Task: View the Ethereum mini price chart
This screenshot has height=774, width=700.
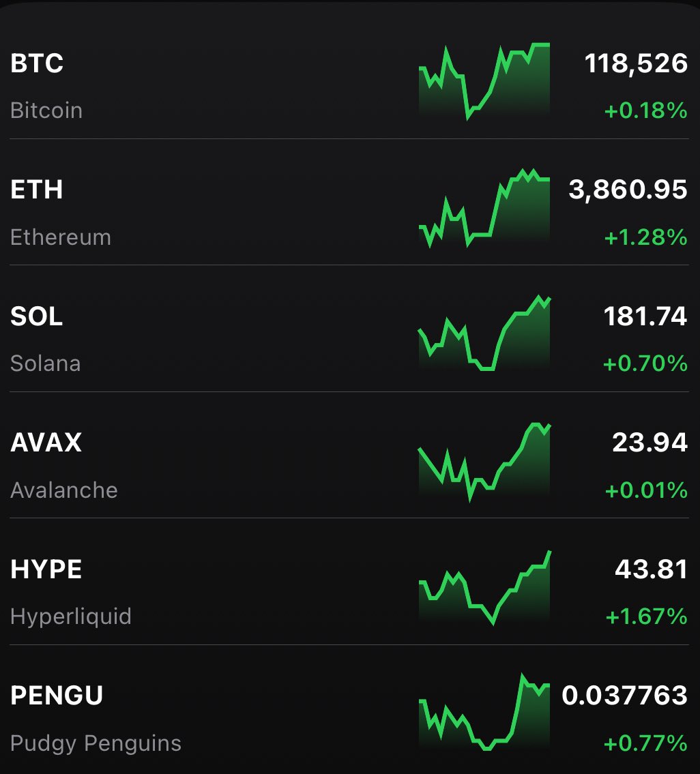Action: tap(484, 208)
